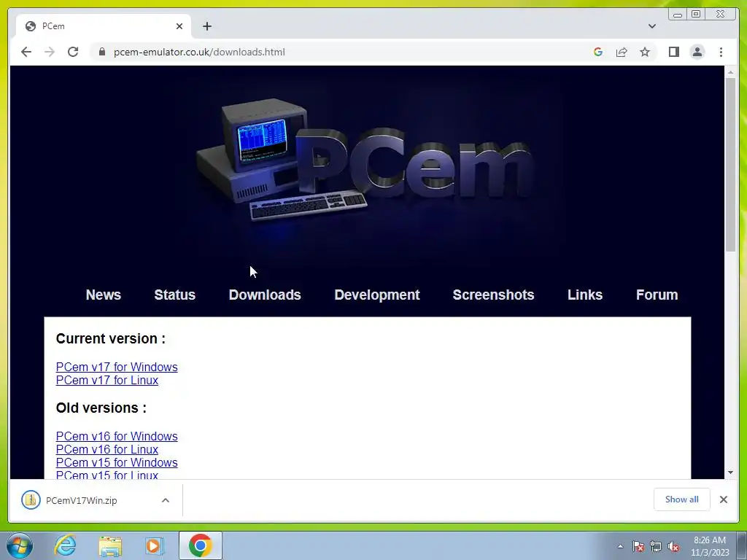Open Chrome side panel
The image size is (747, 560).
[x=673, y=52]
